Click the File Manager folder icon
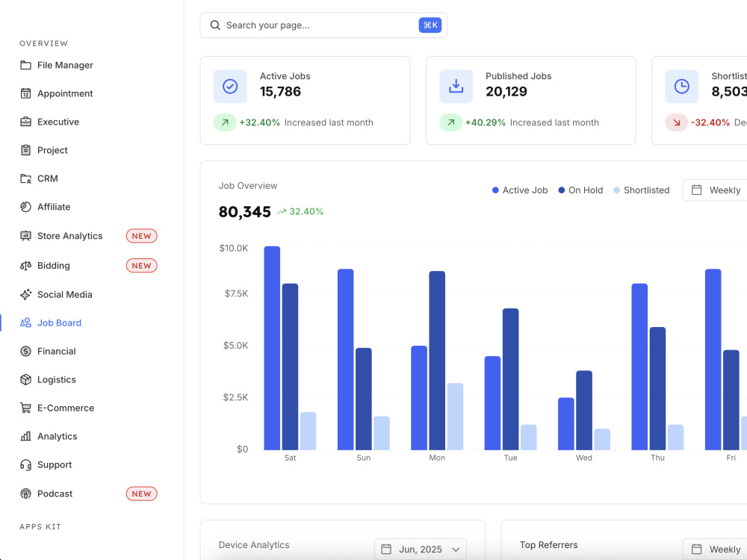Viewport: 747px width, 560px height. (25, 65)
